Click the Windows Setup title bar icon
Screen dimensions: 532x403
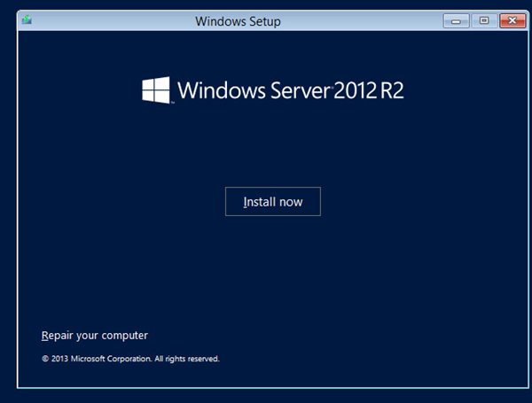[27, 20]
